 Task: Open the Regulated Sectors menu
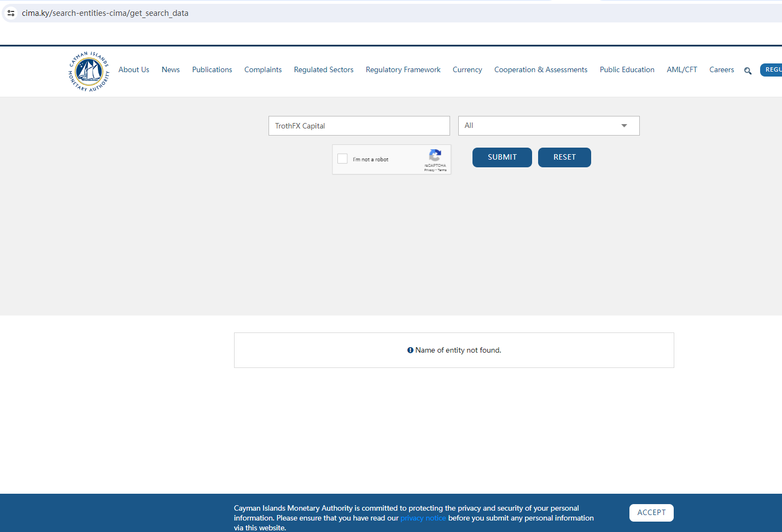324,69
